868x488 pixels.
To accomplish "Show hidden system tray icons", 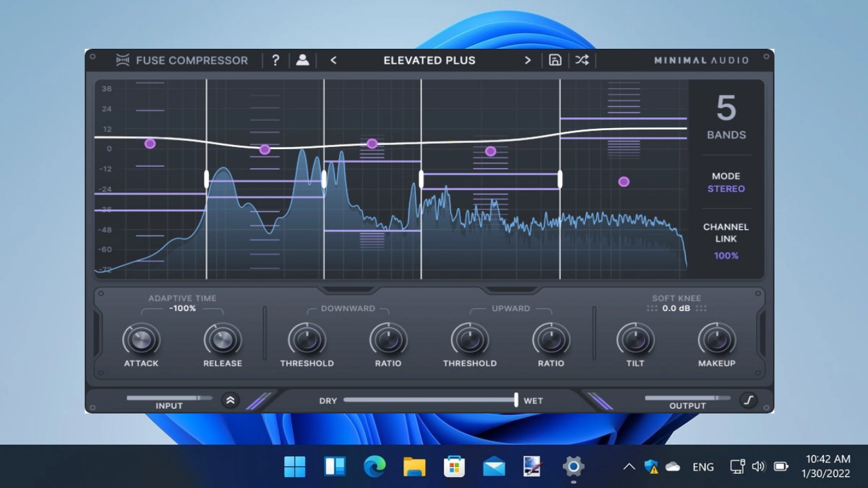I will point(629,466).
